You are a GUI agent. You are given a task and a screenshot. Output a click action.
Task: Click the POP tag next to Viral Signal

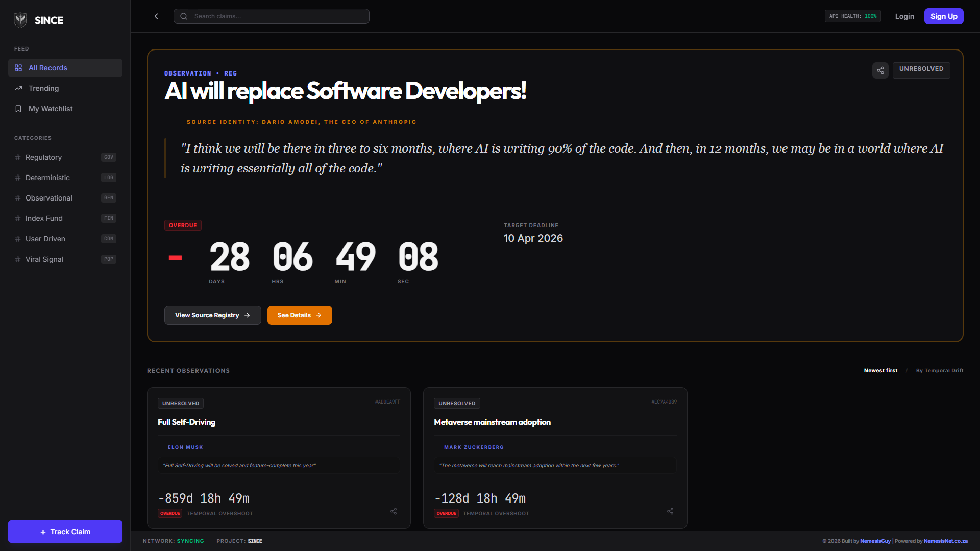(109, 259)
